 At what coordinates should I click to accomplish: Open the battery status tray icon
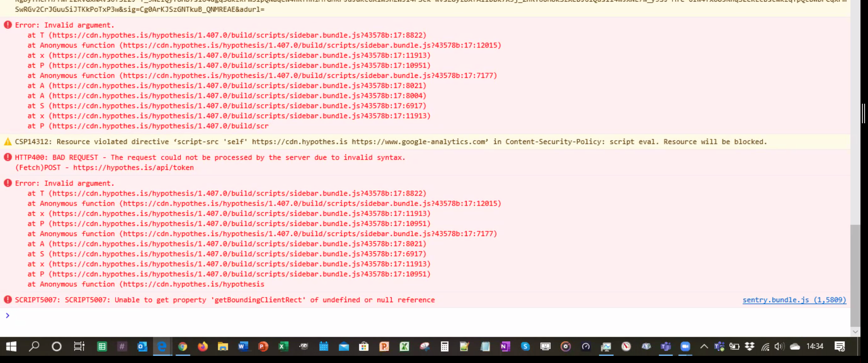pyautogui.click(x=734, y=346)
